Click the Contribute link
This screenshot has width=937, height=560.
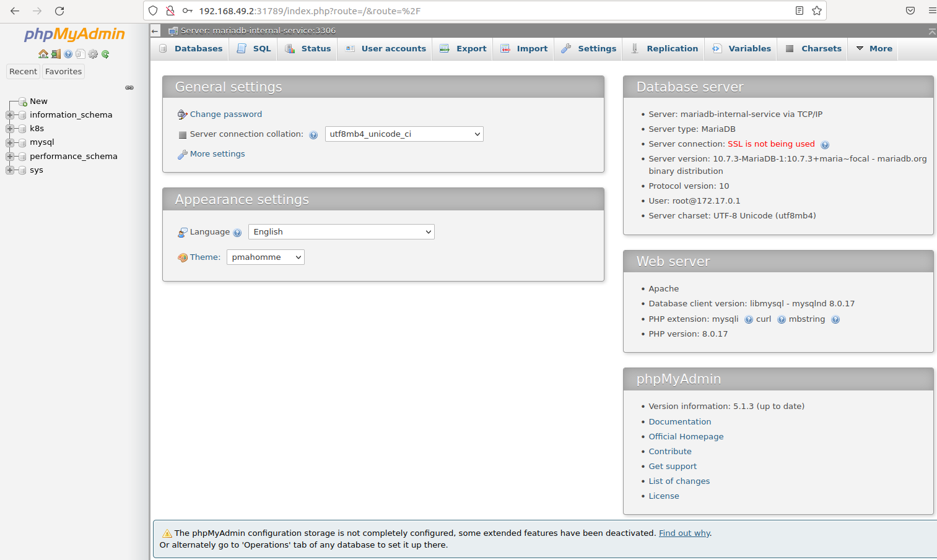point(670,452)
